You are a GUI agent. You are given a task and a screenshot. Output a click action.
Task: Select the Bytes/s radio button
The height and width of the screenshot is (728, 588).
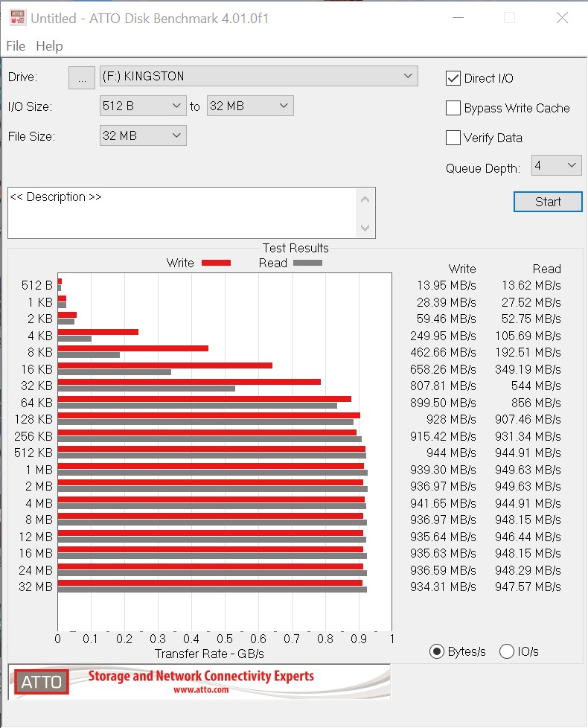click(x=437, y=651)
